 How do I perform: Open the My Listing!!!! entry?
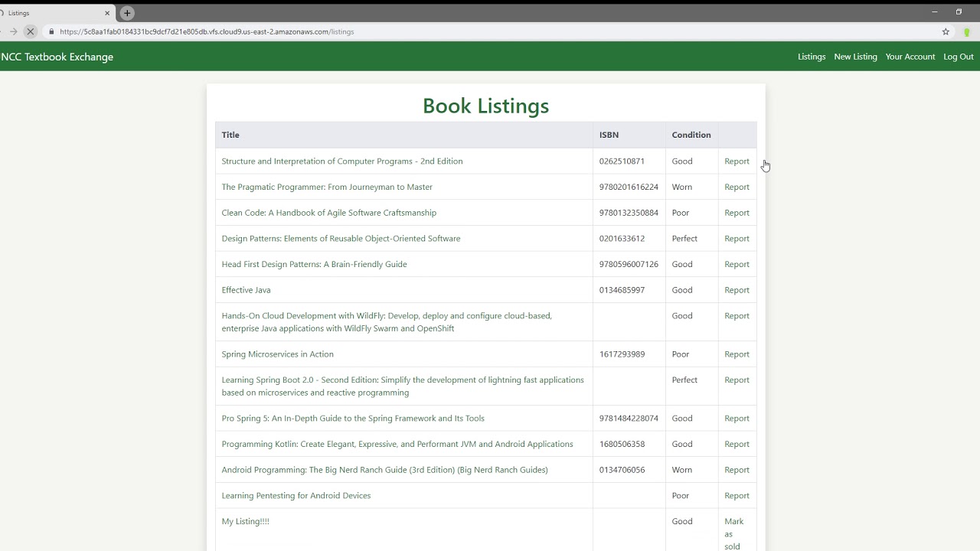pyautogui.click(x=245, y=521)
